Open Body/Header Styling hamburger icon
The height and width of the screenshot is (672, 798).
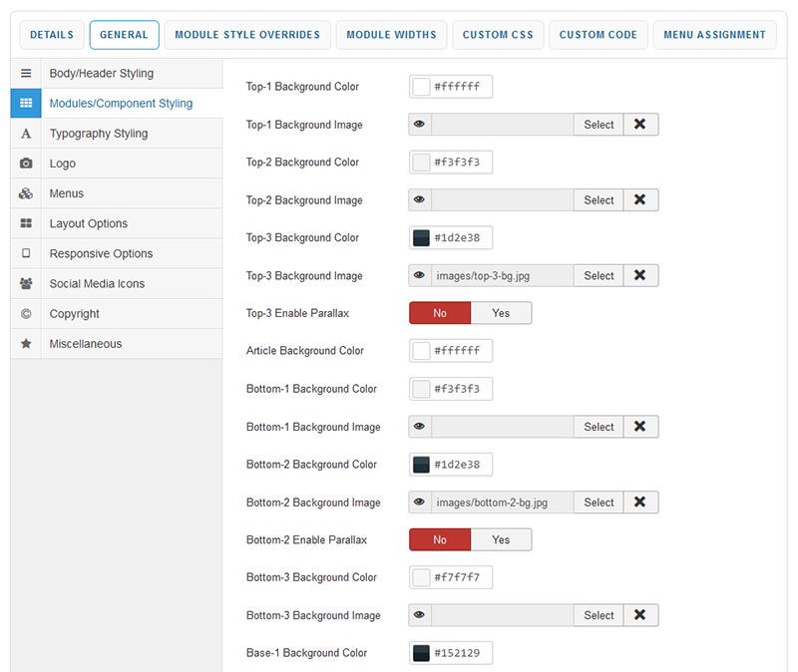pyautogui.click(x=26, y=73)
